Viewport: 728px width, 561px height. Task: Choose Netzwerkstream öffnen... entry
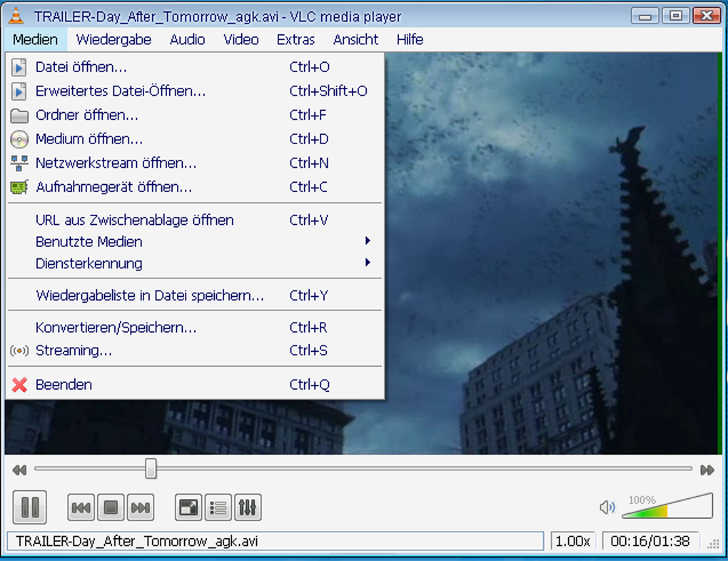pyautogui.click(x=195, y=163)
